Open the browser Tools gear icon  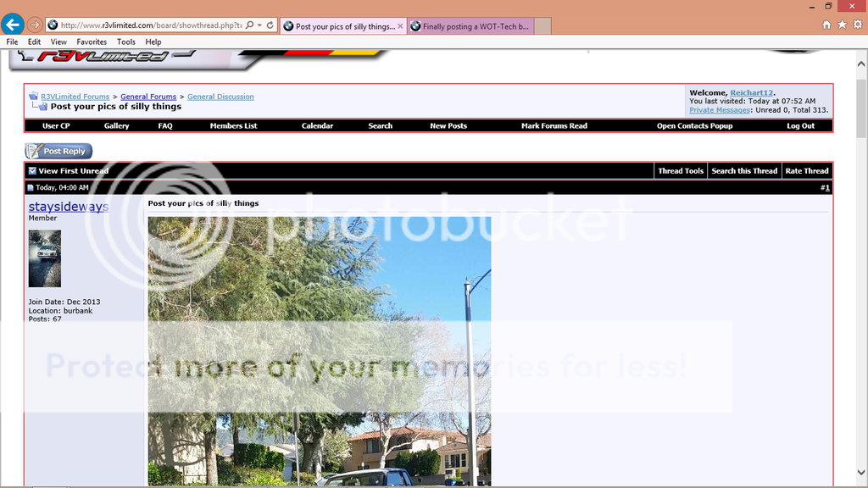pos(857,25)
